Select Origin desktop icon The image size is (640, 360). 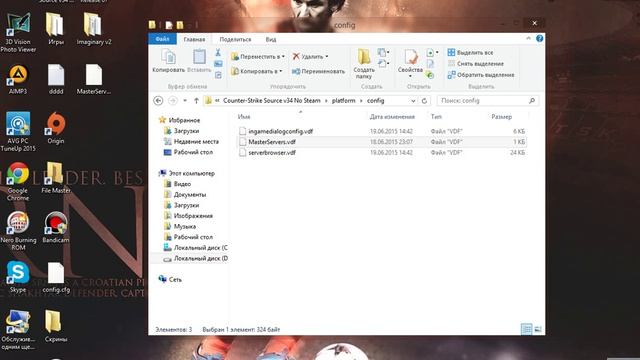[x=56, y=128]
